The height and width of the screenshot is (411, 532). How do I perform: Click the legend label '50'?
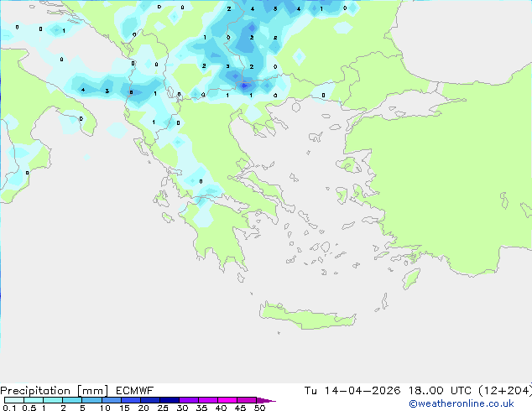point(259,408)
